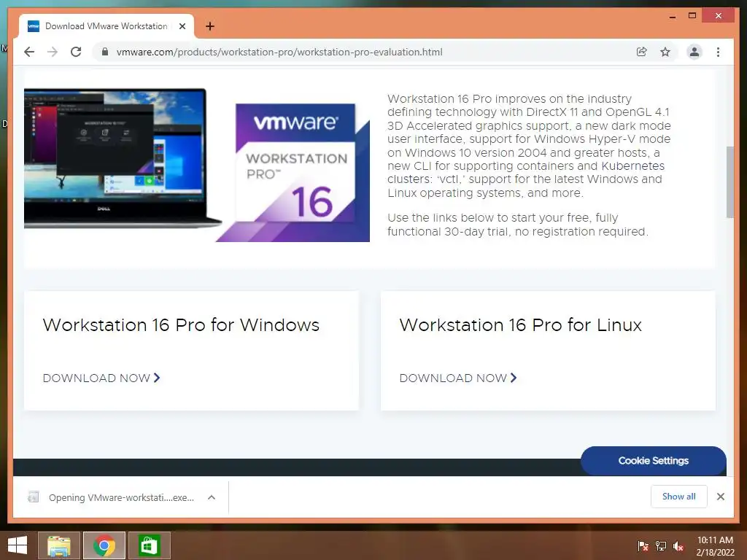Click the muted volume tray icon

678,546
